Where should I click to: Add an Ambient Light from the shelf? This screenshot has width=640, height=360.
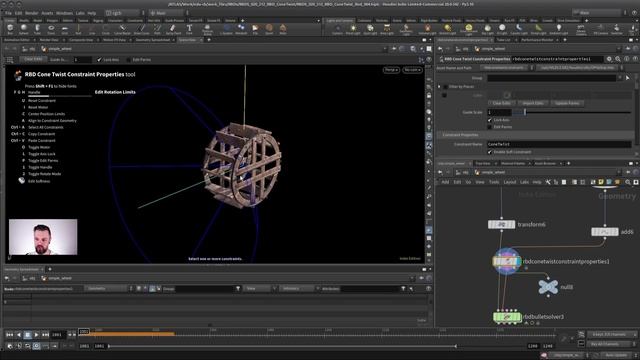click(x=559, y=29)
